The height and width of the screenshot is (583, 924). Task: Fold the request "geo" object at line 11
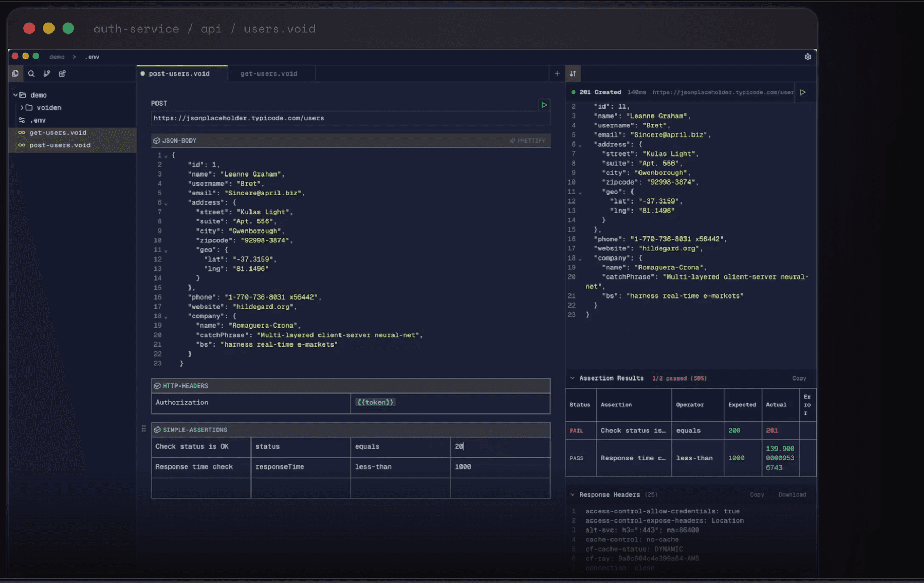[166, 251]
